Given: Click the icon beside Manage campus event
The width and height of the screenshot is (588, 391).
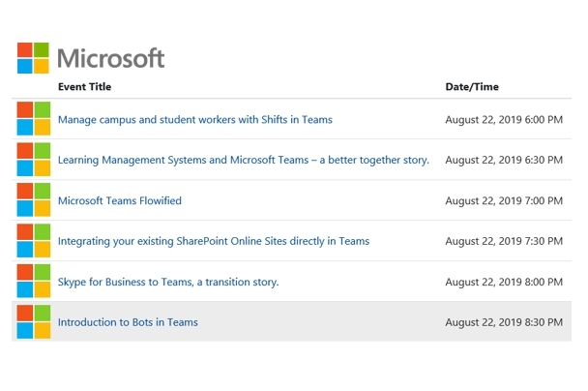Looking at the screenshot, I should [34, 119].
